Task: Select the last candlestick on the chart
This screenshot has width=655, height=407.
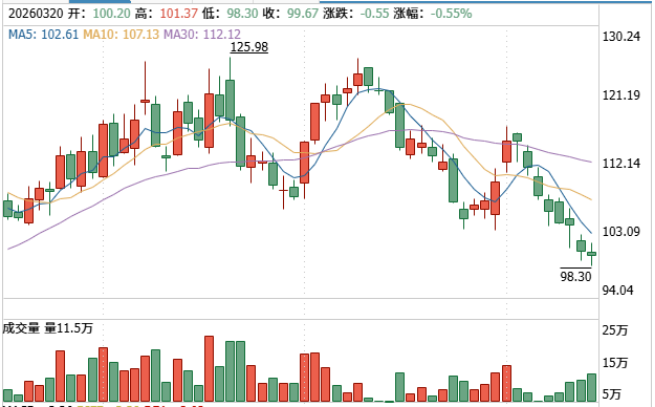Action: tap(592, 253)
